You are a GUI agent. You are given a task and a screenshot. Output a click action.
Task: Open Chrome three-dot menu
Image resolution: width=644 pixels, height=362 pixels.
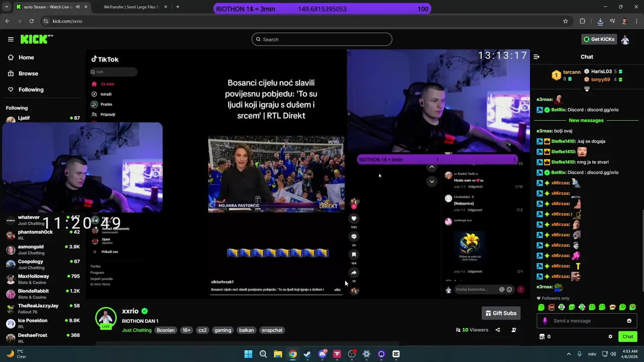636,21
